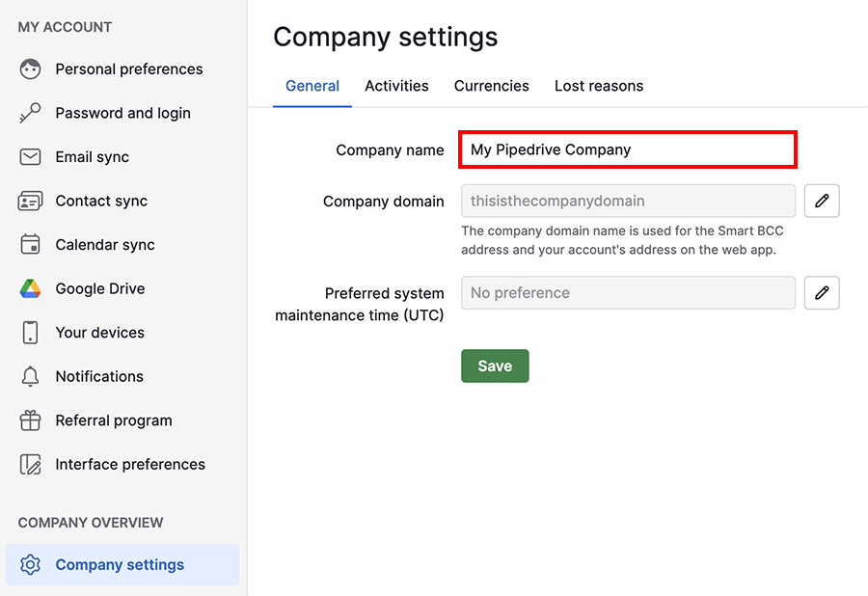Click the Personal preferences face icon
This screenshot has height=596, width=868.
coord(30,69)
